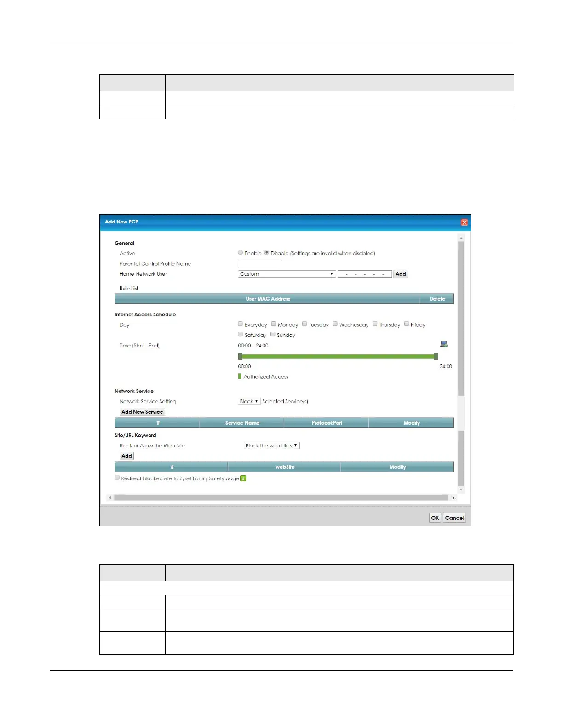Click the Cancel button
Image resolution: width=563 pixels, height=728 pixels.
tap(454, 518)
